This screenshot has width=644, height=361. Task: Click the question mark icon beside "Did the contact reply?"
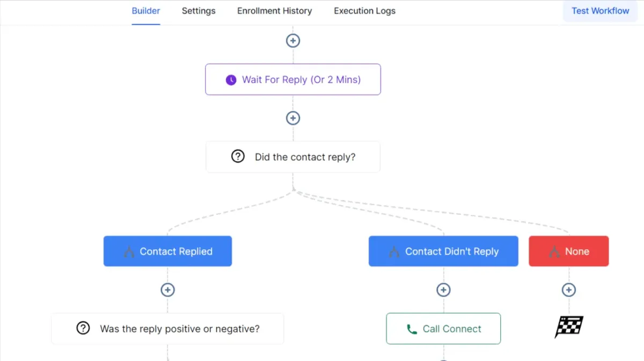tap(238, 156)
